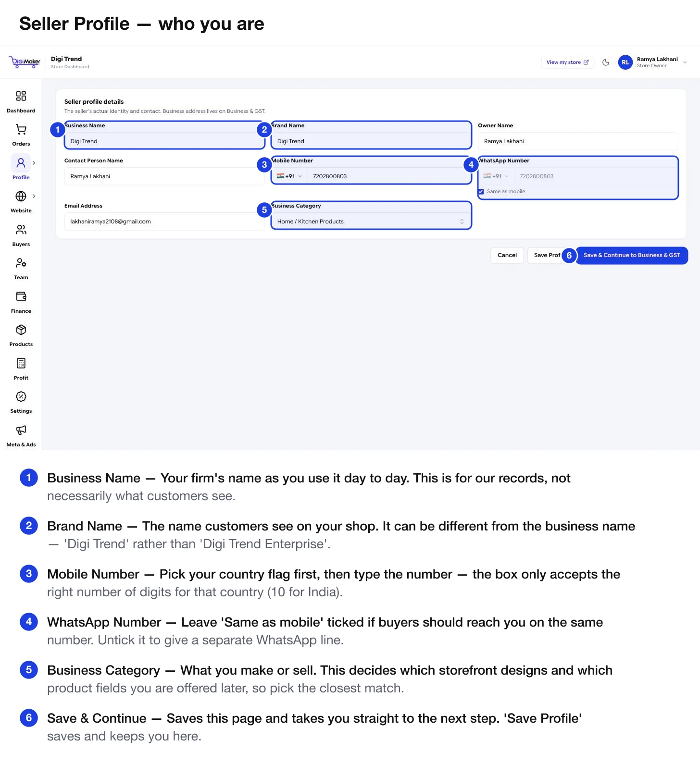This screenshot has height=764, width=700.
Task: Click the Email Address input field
Action: [x=164, y=222]
